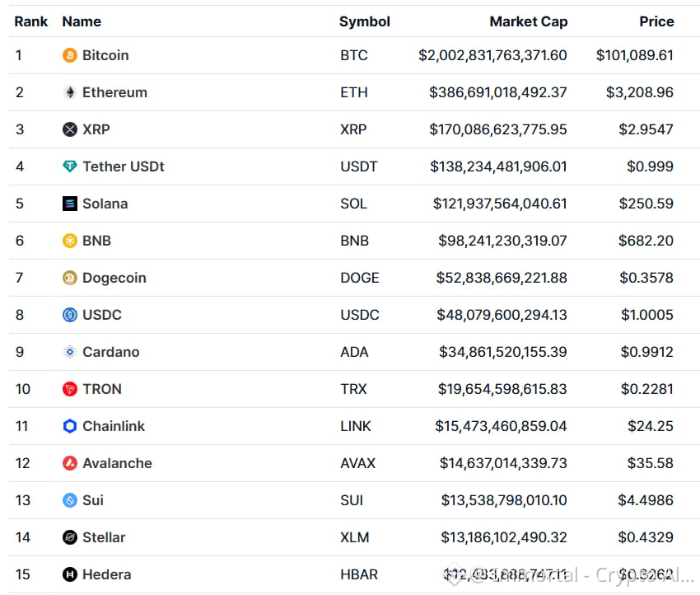Open the XRP name link
This screenshot has height=595, width=700.
96,129
